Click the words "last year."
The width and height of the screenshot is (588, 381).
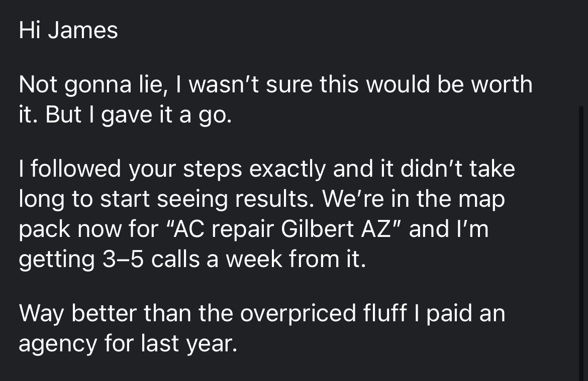[189, 344]
